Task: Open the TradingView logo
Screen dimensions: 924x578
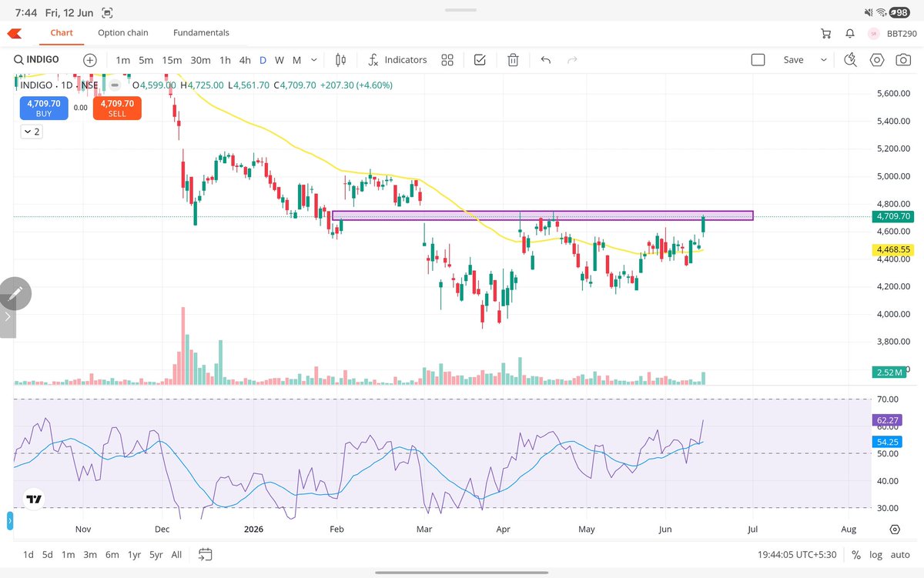Action: [34, 499]
